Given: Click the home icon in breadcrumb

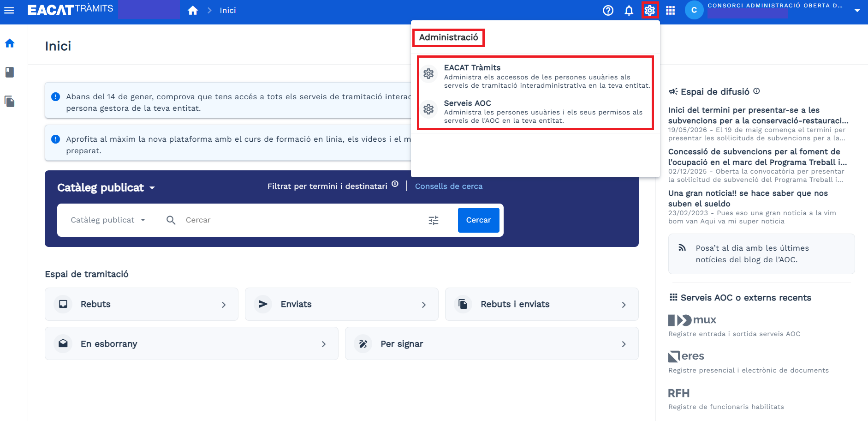Looking at the screenshot, I should 193,10.
